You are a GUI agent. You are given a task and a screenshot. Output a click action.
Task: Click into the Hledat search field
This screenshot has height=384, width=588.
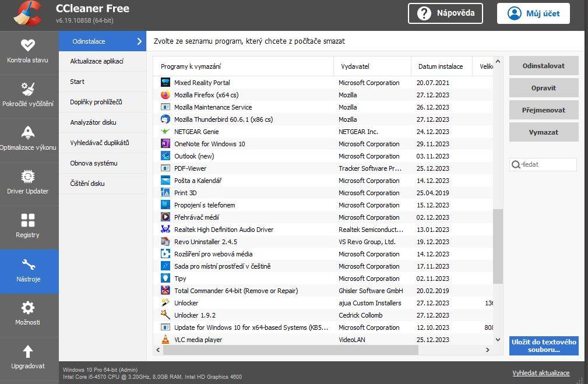(x=543, y=165)
